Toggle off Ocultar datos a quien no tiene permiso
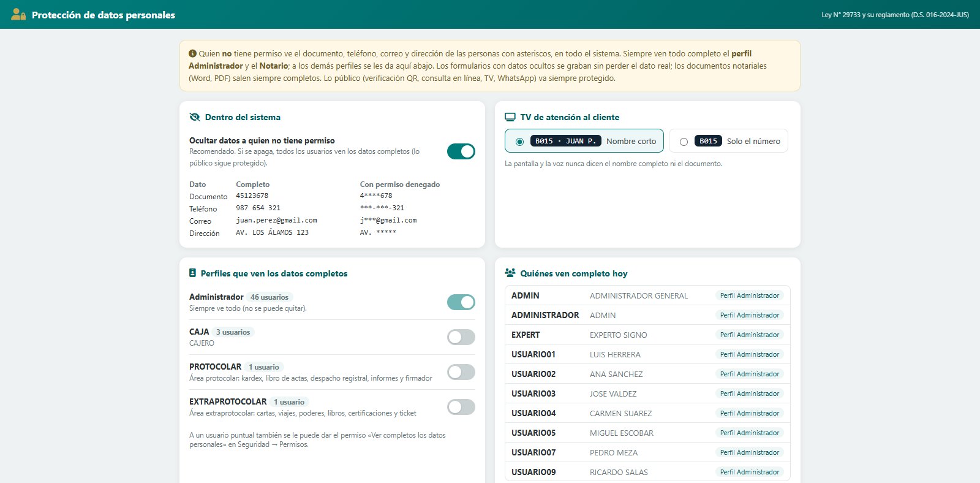This screenshot has height=483, width=980. coord(461,151)
